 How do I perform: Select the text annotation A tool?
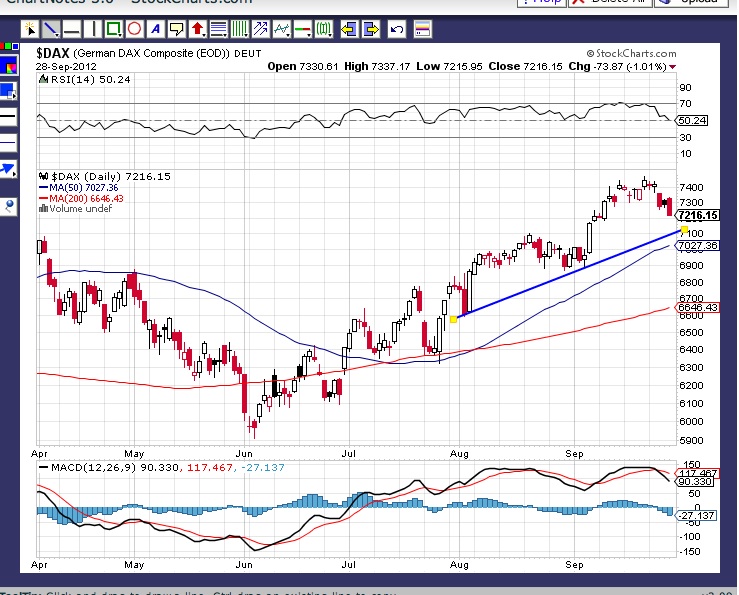(x=155, y=29)
